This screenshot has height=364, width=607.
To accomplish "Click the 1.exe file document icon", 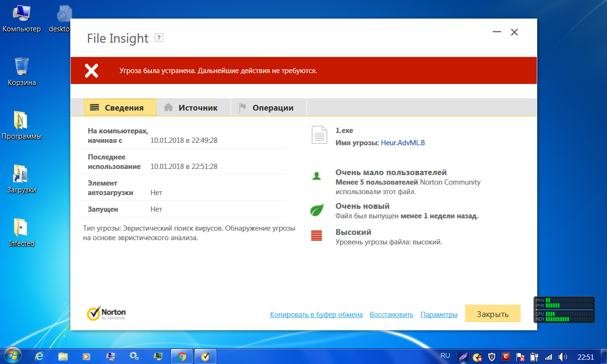I will point(319,135).
